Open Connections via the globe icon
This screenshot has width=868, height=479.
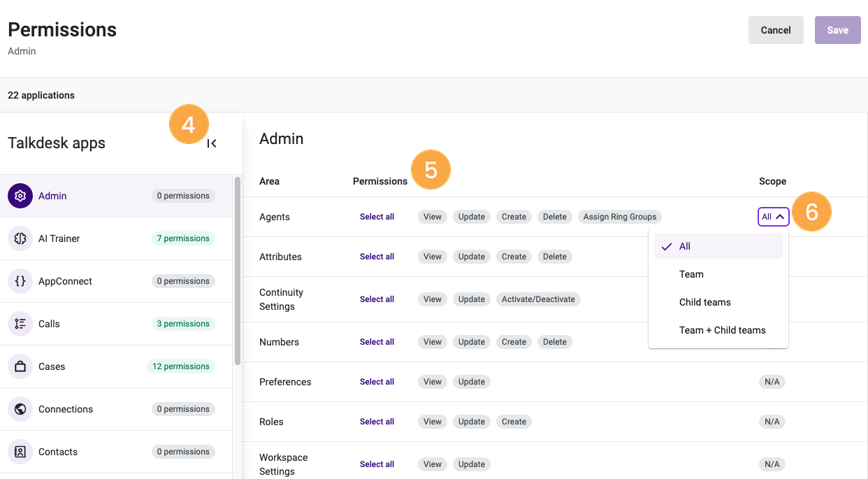[20, 409]
